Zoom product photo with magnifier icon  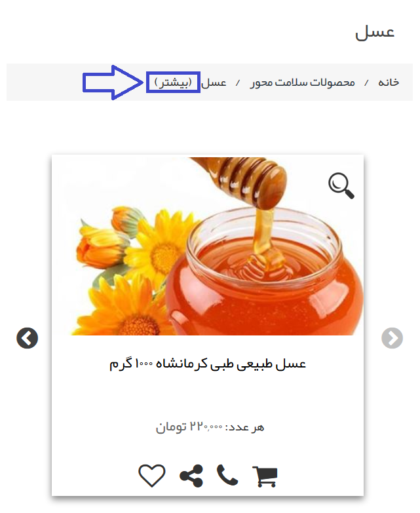pyautogui.click(x=341, y=185)
